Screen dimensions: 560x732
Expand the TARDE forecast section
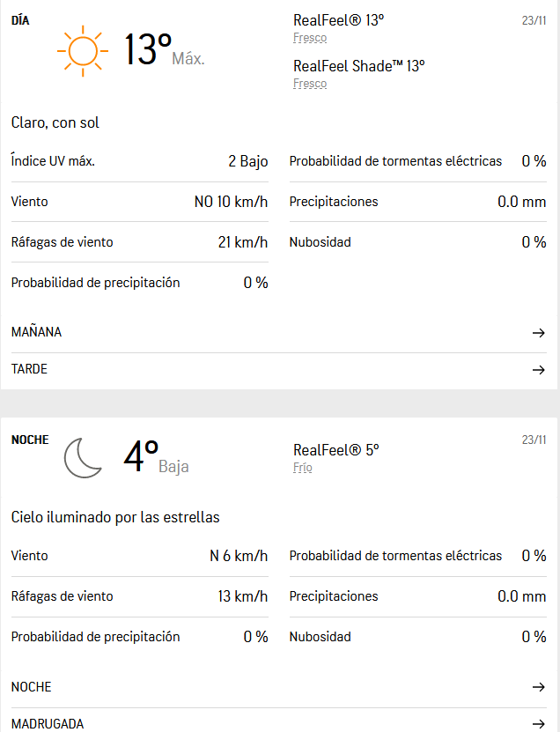[x=29, y=370]
